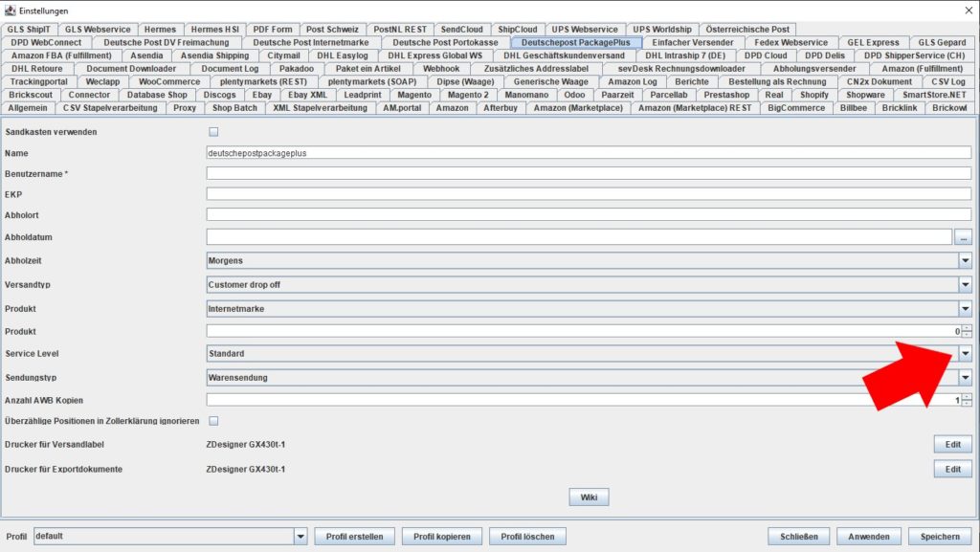Viewport: 980px width, 552px height.
Task: Click the Anwenden button
Action: pyautogui.click(x=869, y=537)
